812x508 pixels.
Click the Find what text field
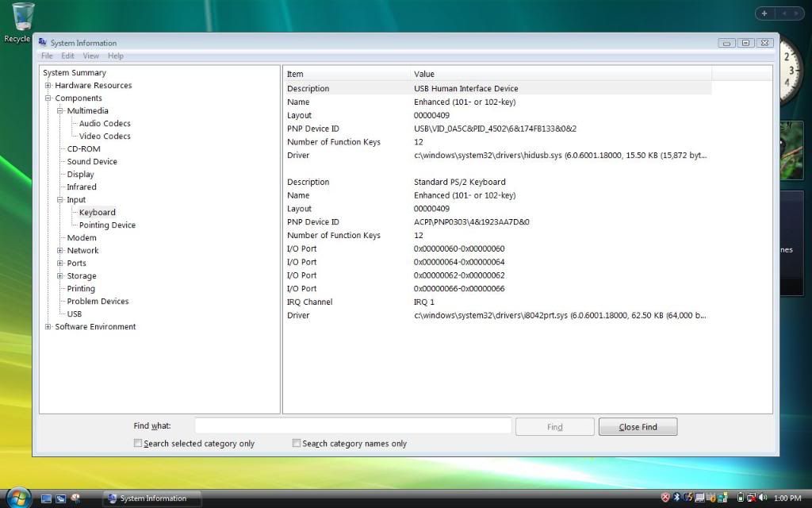tap(353, 426)
